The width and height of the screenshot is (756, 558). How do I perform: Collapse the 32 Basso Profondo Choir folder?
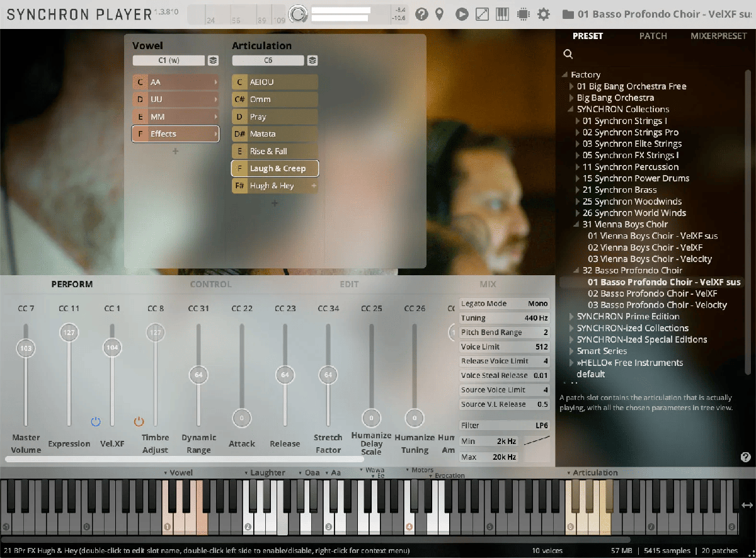(x=576, y=271)
